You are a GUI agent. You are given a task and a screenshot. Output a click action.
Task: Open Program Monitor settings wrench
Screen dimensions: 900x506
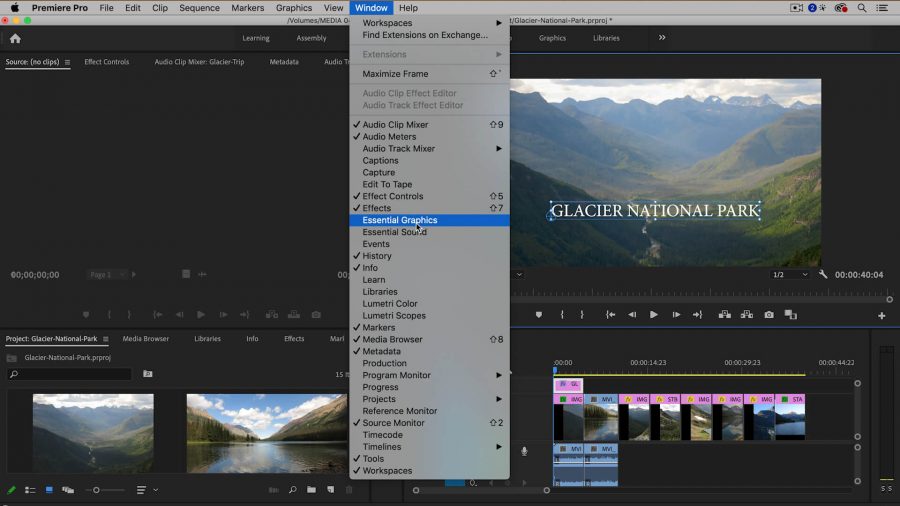823,275
